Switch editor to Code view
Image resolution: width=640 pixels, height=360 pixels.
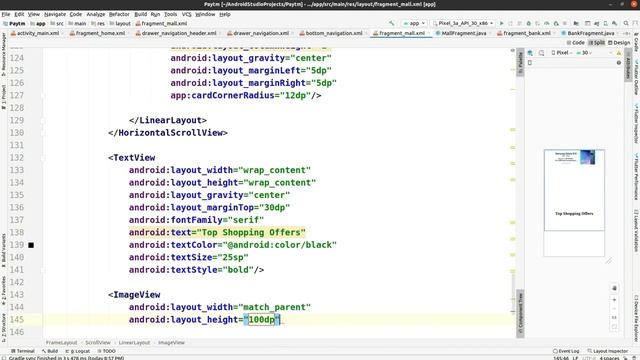576,42
